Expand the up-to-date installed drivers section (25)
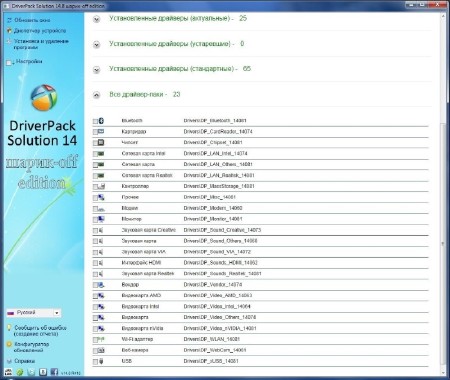The height and width of the screenshot is (380, 450). tap(96, 19)
